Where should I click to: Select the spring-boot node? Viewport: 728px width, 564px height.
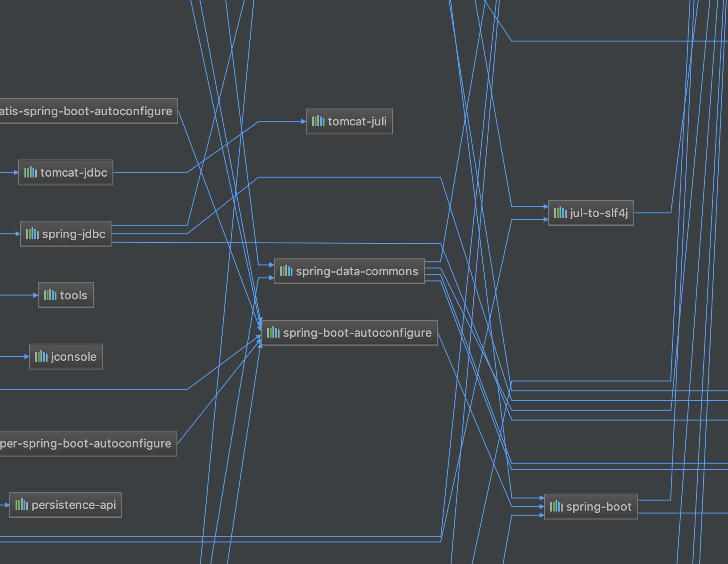[x=591, y=506]
